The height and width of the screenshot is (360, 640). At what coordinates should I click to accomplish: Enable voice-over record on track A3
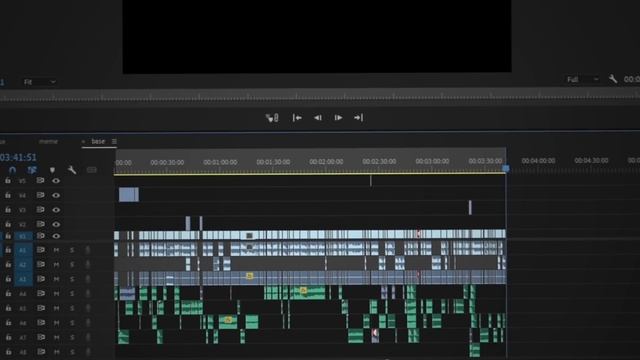88,279
